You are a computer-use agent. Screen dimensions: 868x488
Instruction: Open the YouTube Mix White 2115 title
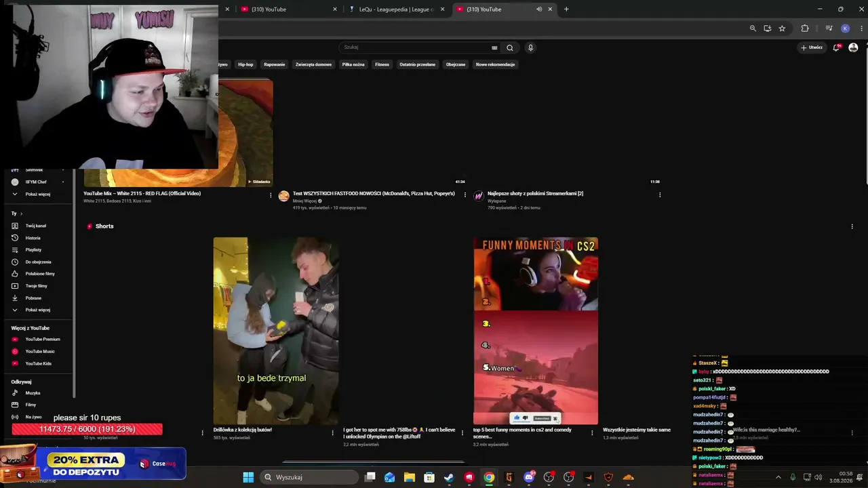coord(142,194)
